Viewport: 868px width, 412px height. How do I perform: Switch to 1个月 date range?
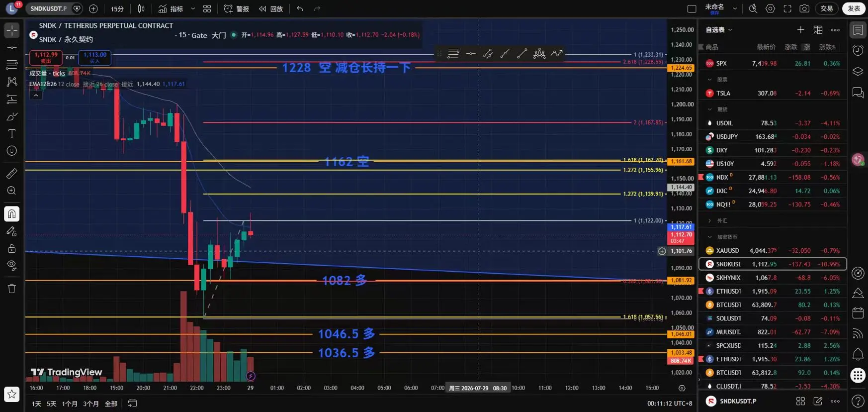click(x=70, y=404)
